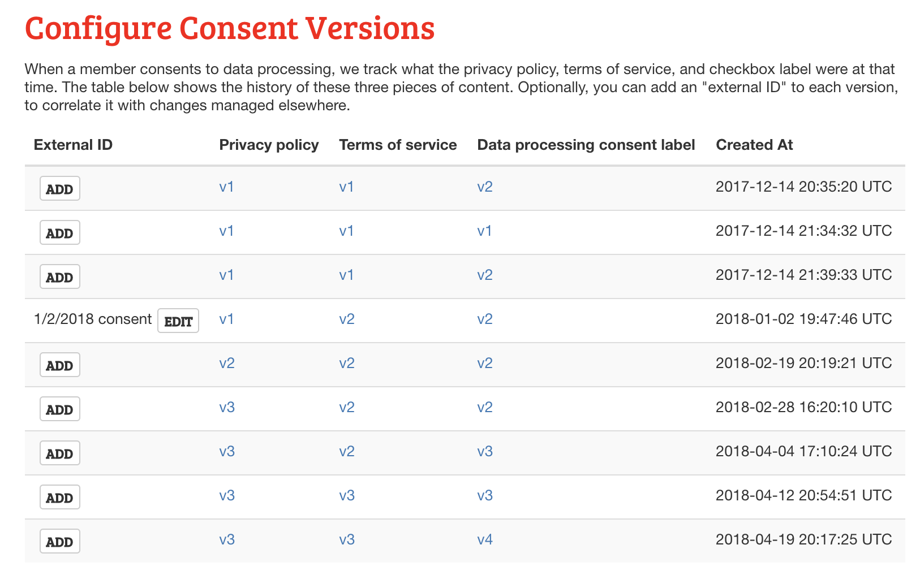
Task: Open privacy policy v3 in the 2018-04-19 row
Action: coord(227,539)
